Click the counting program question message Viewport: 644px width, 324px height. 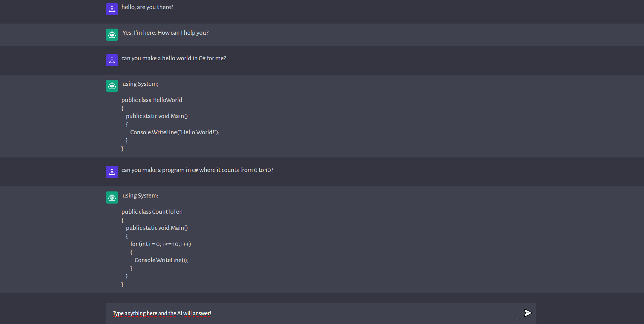click(x=197, y=170)
